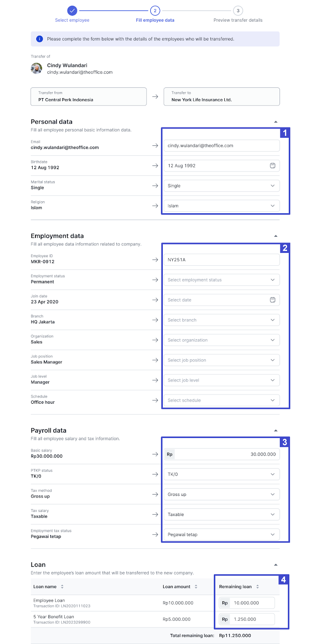Click the info icon in the banner
Viewport: 313px width, 644px height.
coord(39,39)
